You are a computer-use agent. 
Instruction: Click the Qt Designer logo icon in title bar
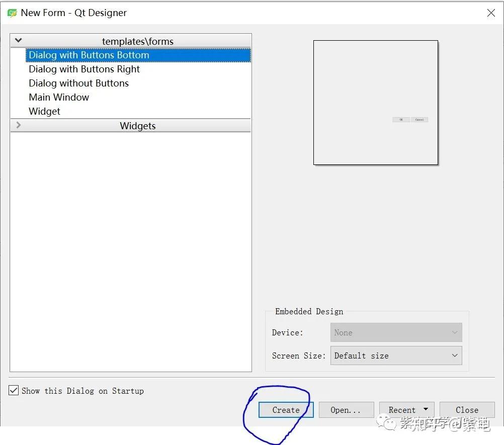[x=12, y=13]
